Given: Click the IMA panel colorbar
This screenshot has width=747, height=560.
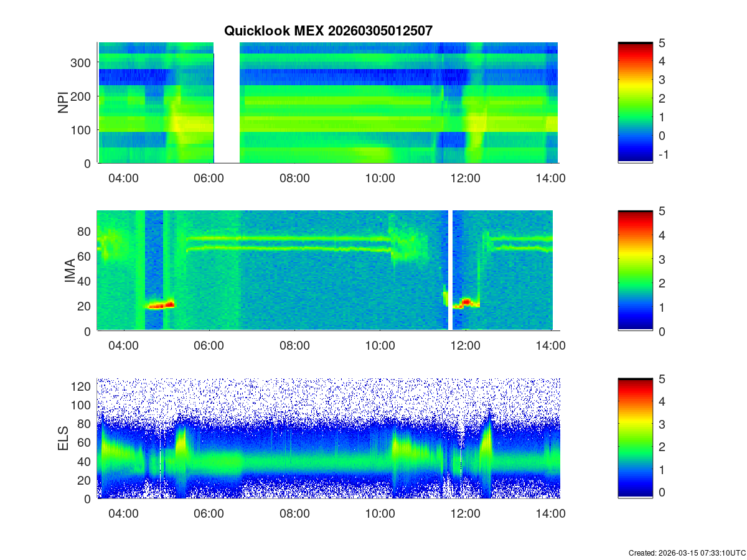Looking at the screenshot, I should point(635,271).
